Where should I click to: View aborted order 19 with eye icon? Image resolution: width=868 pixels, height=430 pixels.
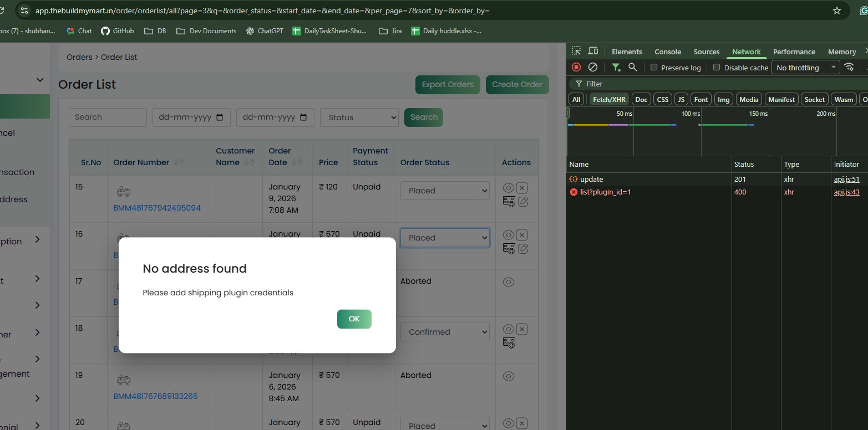508,376
